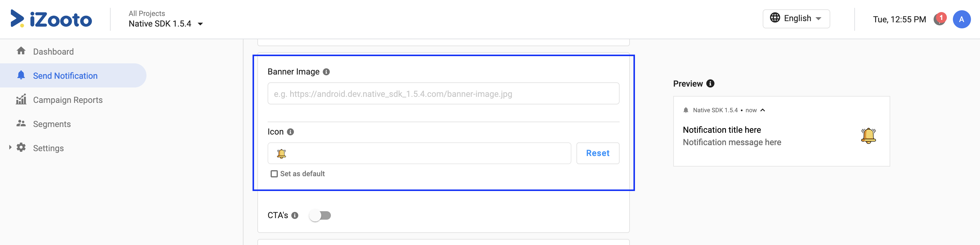Open the user avatar A menu
980x245 pixels.
(x=961, y=19)
